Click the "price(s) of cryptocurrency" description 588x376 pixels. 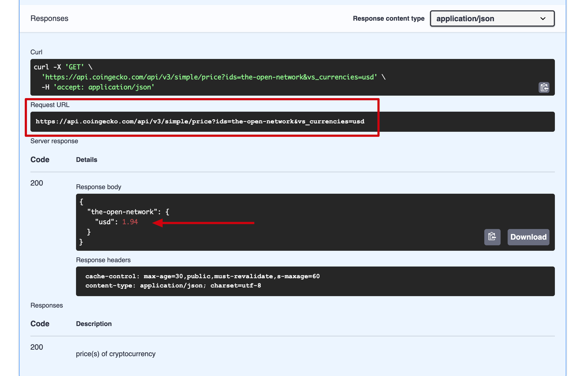116,354
